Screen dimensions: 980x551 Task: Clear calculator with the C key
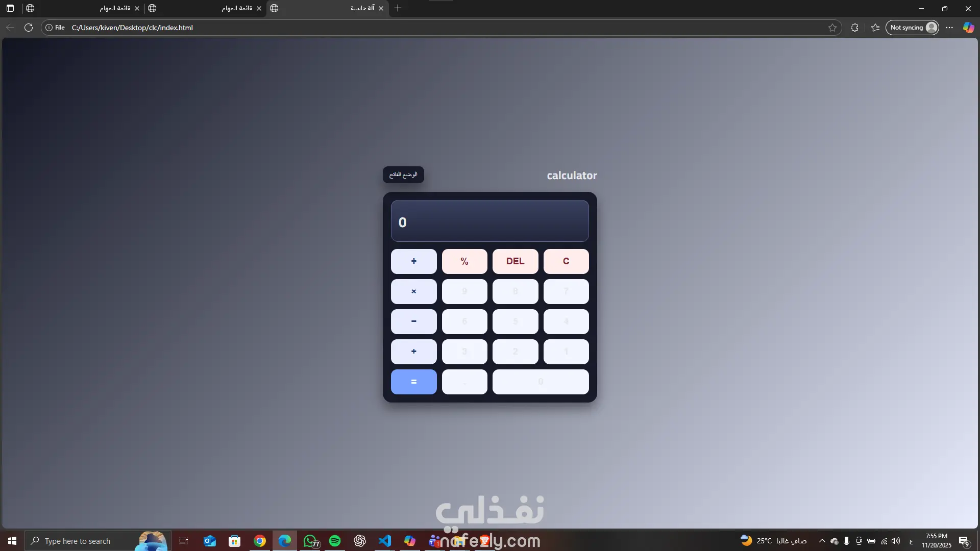(566, 261)
